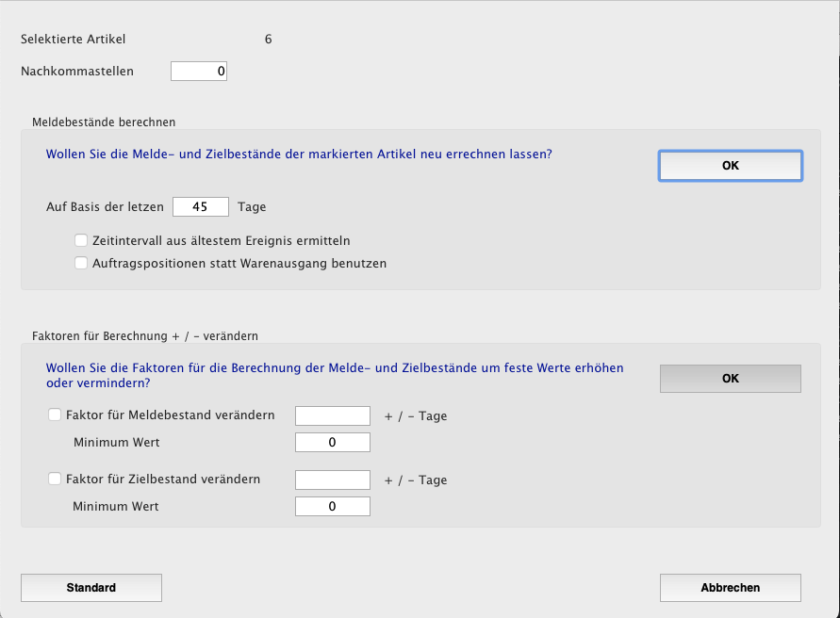Cancel the dialog with Abbrechen

pos(731,588)
